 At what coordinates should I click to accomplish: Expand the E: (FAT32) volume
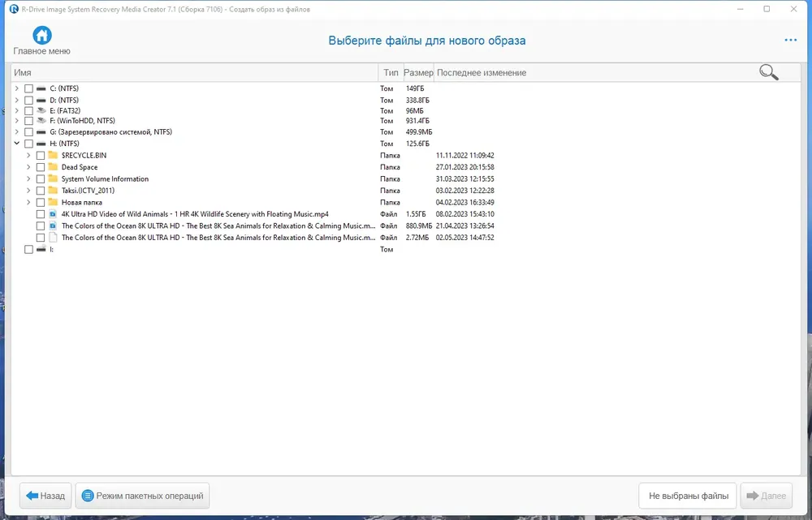(16, 110)
